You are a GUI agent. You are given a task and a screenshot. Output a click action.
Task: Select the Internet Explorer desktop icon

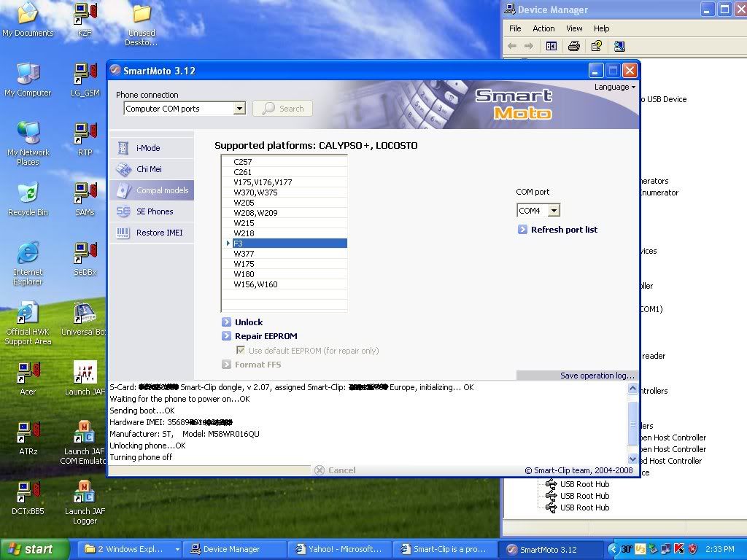coord(28,263)
